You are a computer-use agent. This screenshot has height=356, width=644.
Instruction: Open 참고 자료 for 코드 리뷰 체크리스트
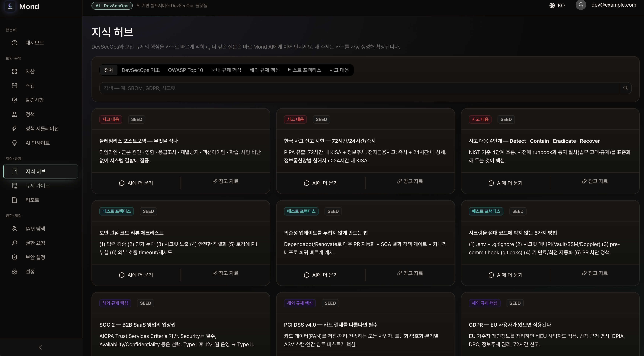[x=225, y=273]
